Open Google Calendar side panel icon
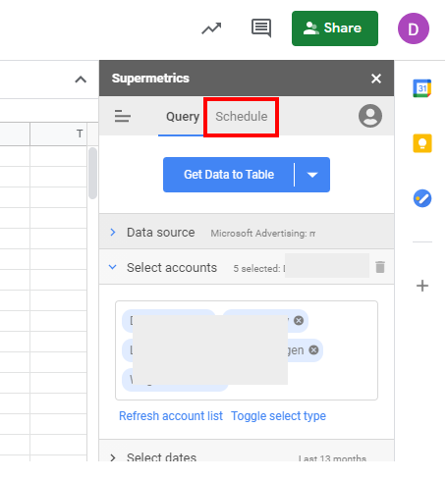The image size is (448, 481). tap(421, 88)
